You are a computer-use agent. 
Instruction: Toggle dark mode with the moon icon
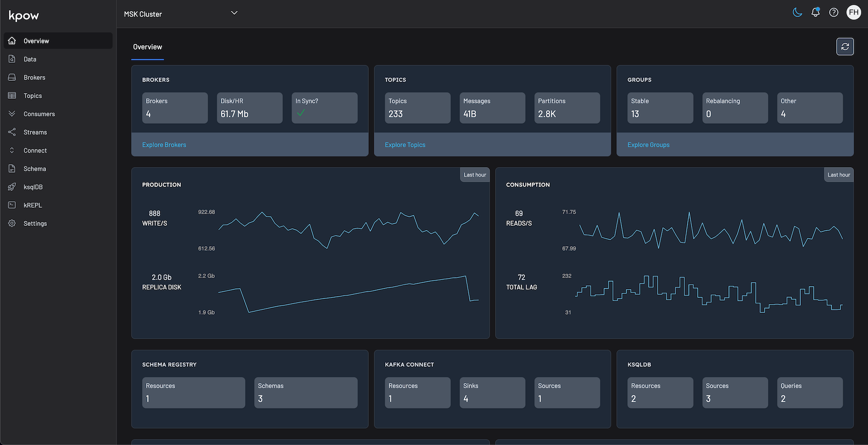[x=797, y=12]
